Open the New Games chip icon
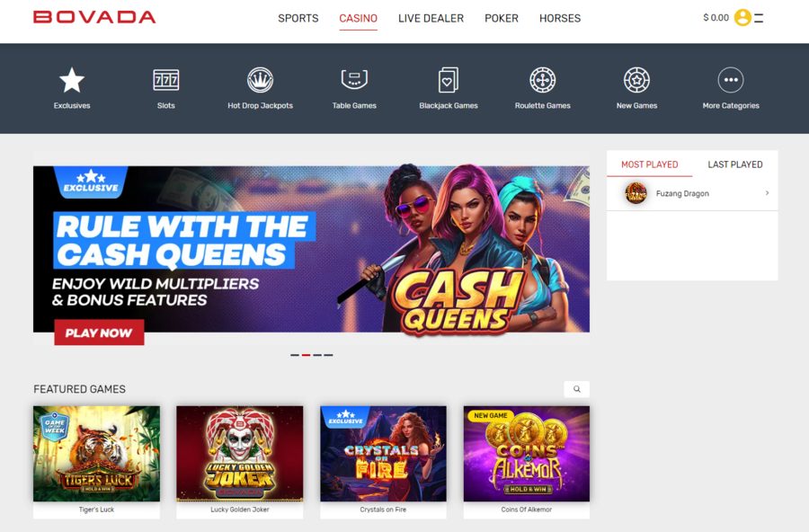Screen dimensions: 809x532 [x=636, y=80]
